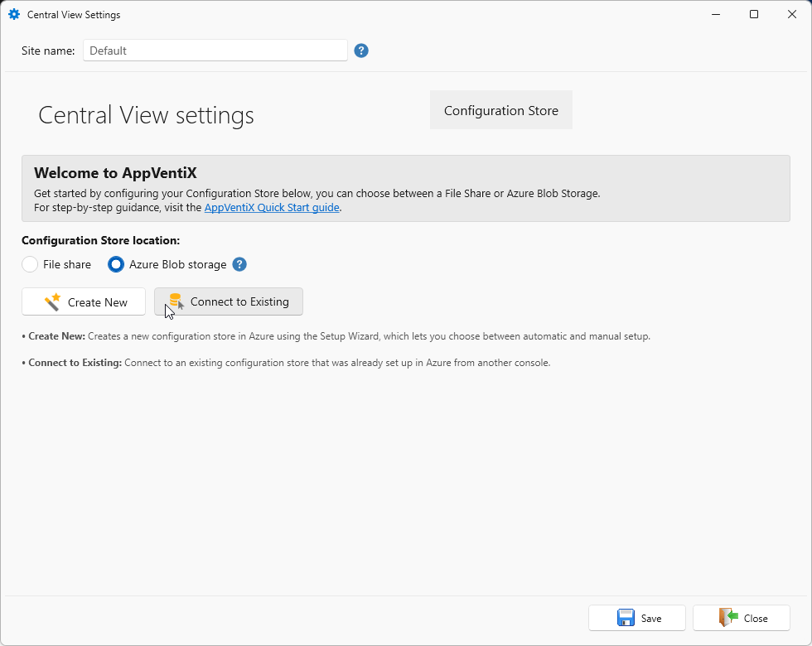Image resolution: width=812 pixels, height=646 pixels.
Task: Click the 'Site name:' label
Action: click(x=48, y=51)
